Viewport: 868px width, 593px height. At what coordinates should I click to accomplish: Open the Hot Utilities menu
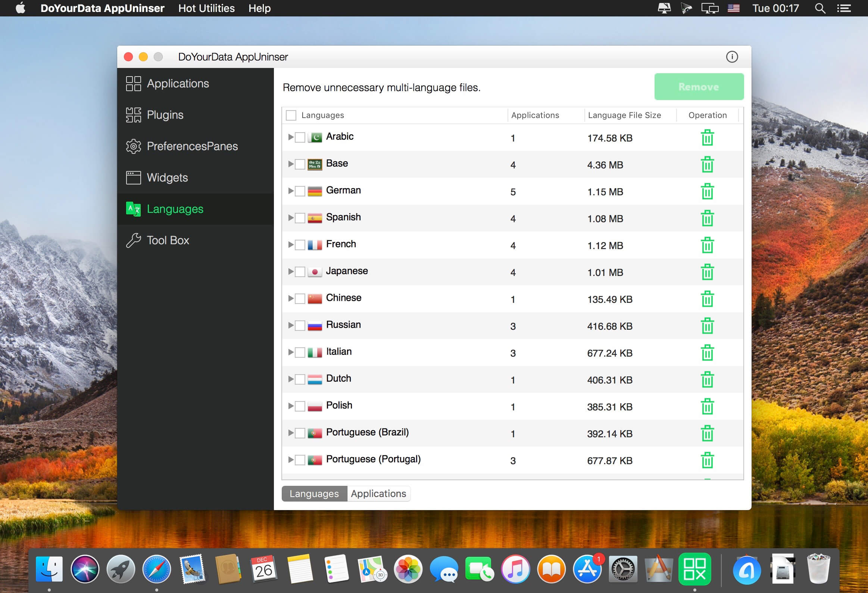pos(206,8)
